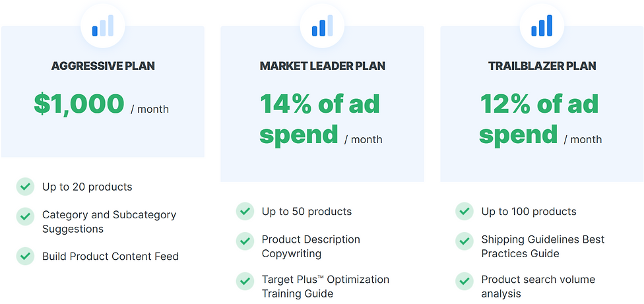The height and width of the screenshot is (304, 644).
Task: Click the Market Leader Plan bar chart icon
Action: click(x=322, y=26)
